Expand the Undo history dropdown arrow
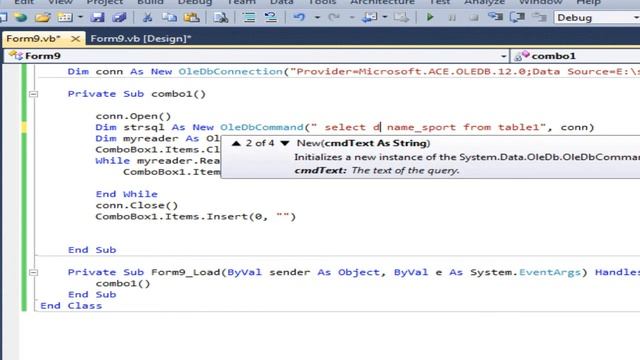This screenshot has height=360, width=640. pyautogui.click(x=317, y=18)
